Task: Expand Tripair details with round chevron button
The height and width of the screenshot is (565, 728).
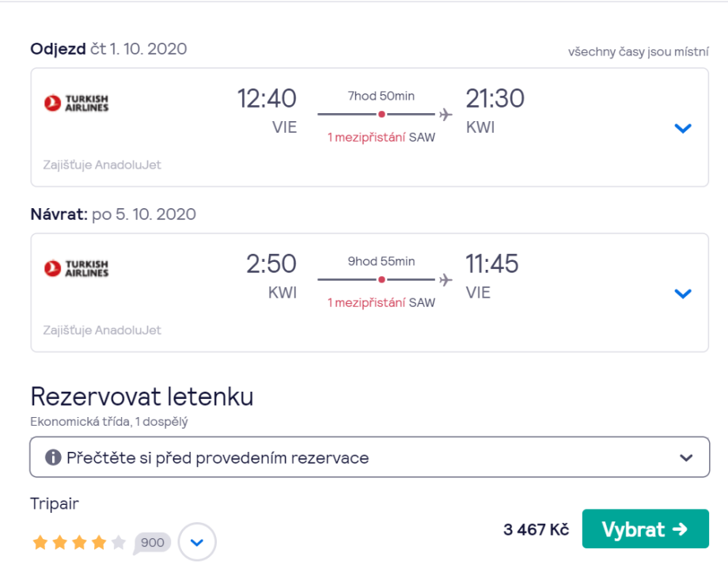Action: [197, 542]
